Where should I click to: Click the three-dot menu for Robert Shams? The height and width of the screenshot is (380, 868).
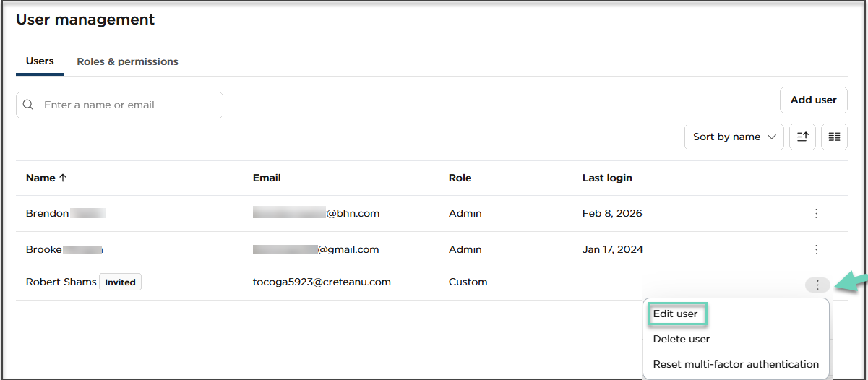pyautogui.click(x=817, y=285)
